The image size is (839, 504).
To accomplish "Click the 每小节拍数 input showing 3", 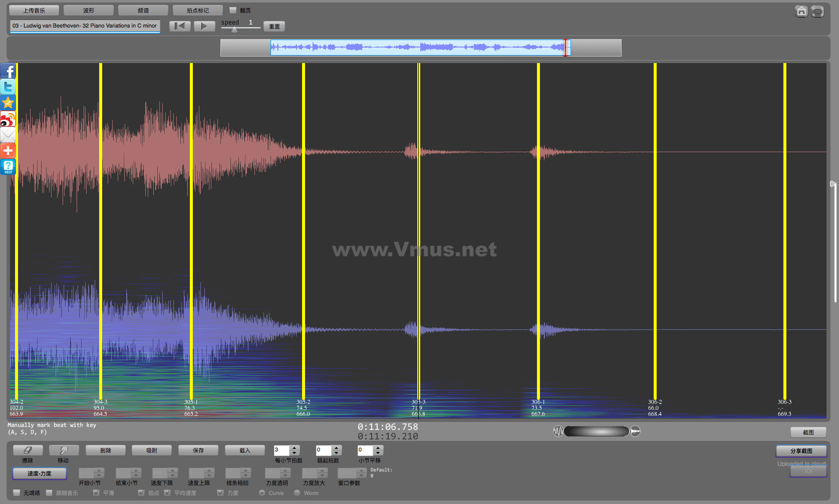I will (282, 450).
